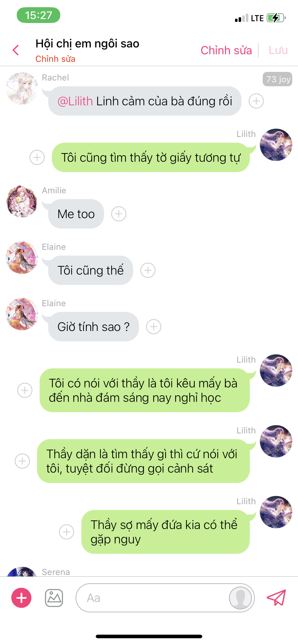Screen dimensions: 298x644
Task: Select the character avatar in input field
Action: [x=240, y=598]
